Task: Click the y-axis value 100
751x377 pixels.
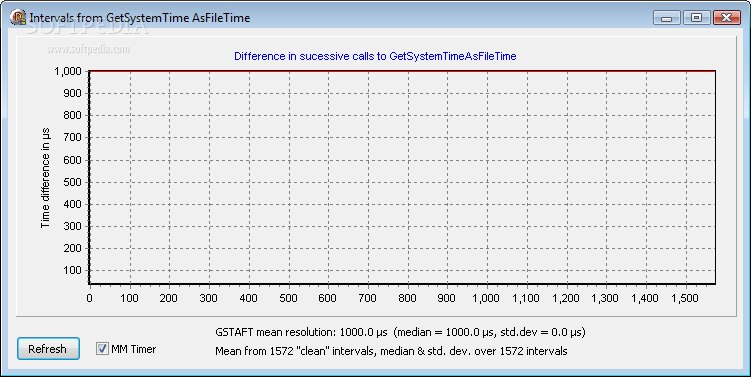Action: pos(73,271)
